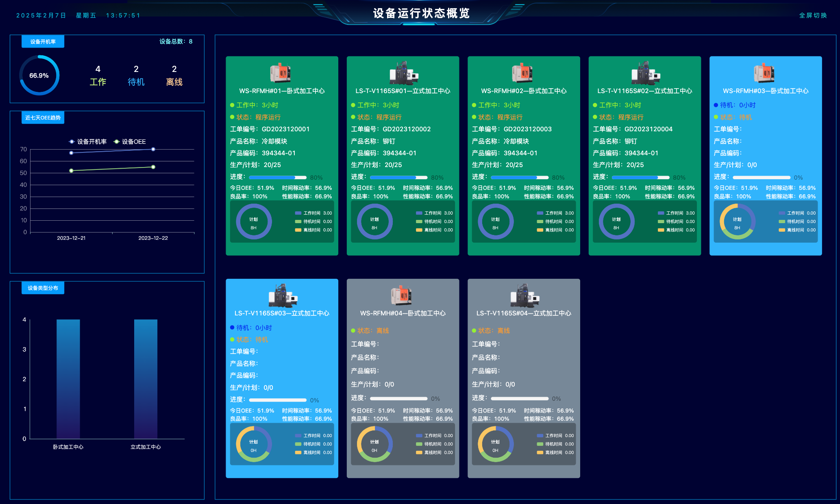Screen dimensions: 840x504
Task: Click 全屏切换 fullscreen toggle link
Action: [x=813, y=15]
